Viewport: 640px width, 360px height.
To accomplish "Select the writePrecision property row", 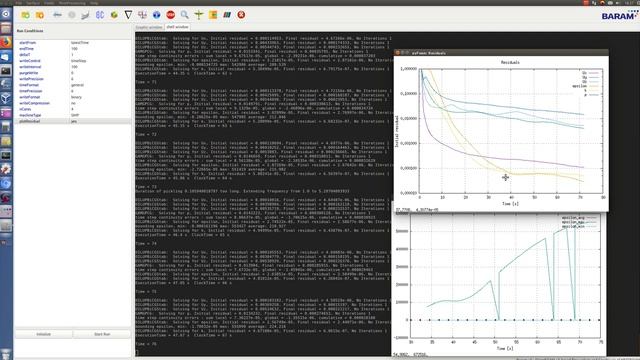I will [x=73, y=79].
